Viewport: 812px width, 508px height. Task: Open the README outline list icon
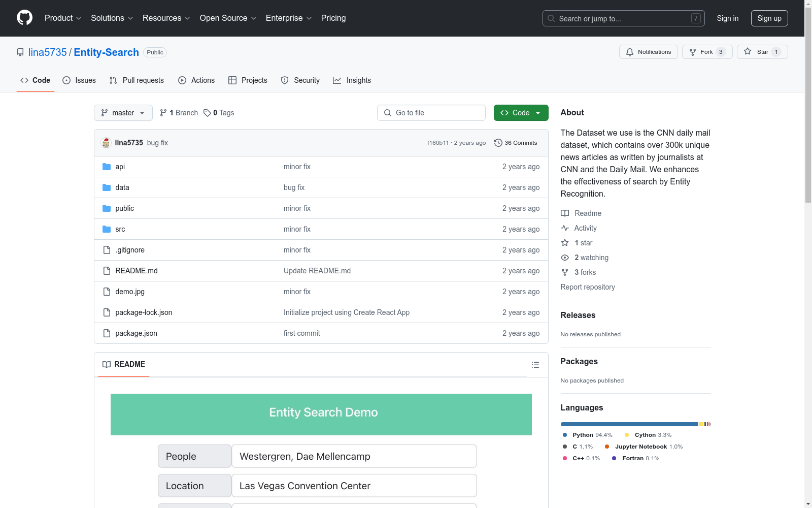(x=535, y=365)
